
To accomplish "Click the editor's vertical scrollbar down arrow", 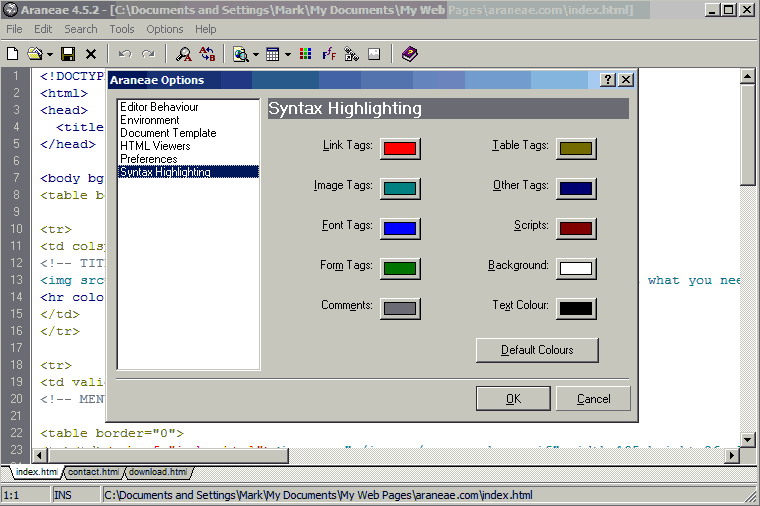I will tap(747, 440).
